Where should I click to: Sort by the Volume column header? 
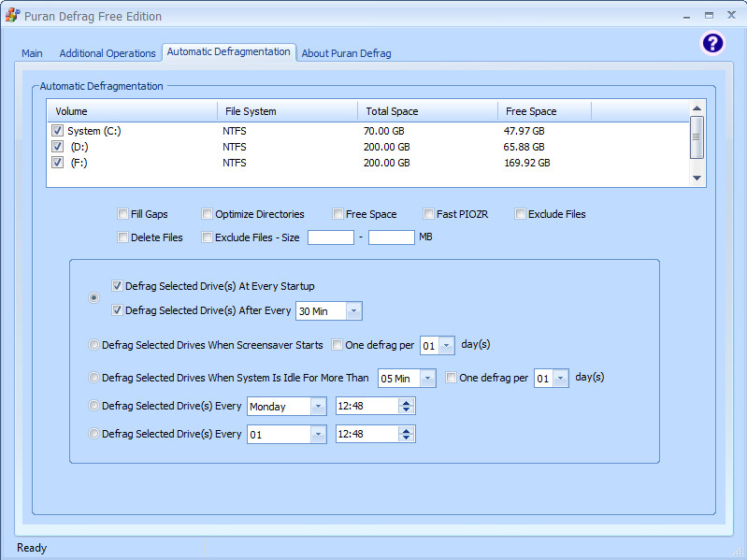click(133, 111)
